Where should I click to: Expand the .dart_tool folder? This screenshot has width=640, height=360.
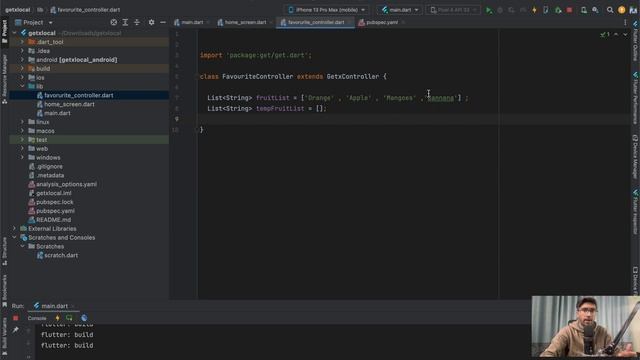tap(22, 42)
